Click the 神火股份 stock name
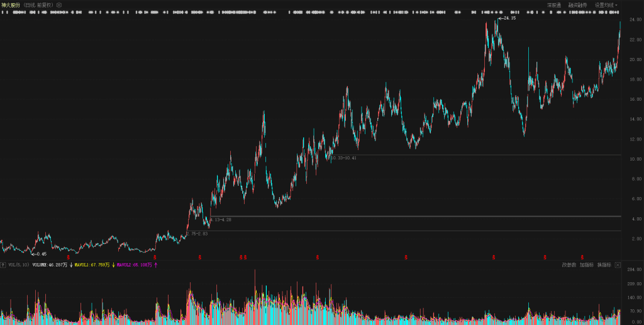Viewport: 644px width, 325px height. pos(11,5)
